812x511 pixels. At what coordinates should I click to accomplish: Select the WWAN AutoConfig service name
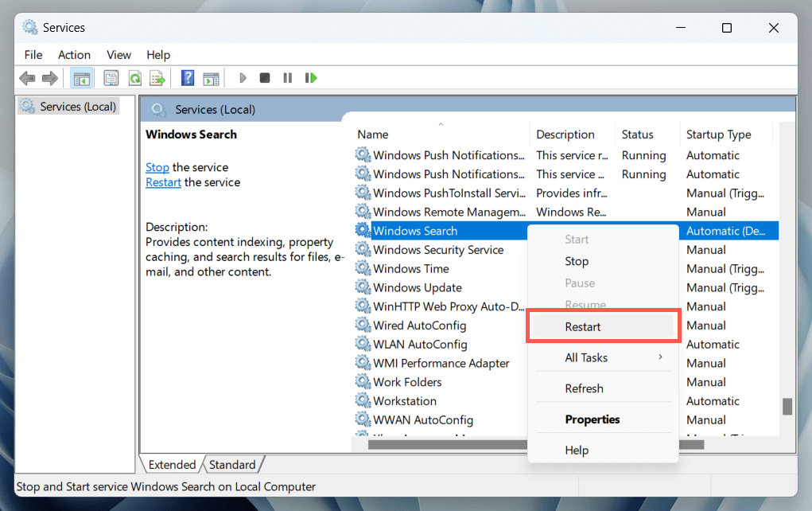coord(423,419)
